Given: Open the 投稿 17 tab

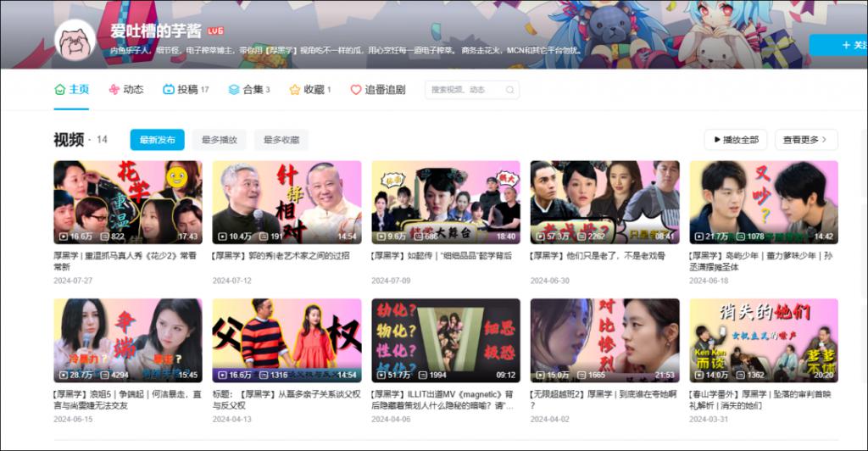Looking at the screenshot, I should 186,89.
